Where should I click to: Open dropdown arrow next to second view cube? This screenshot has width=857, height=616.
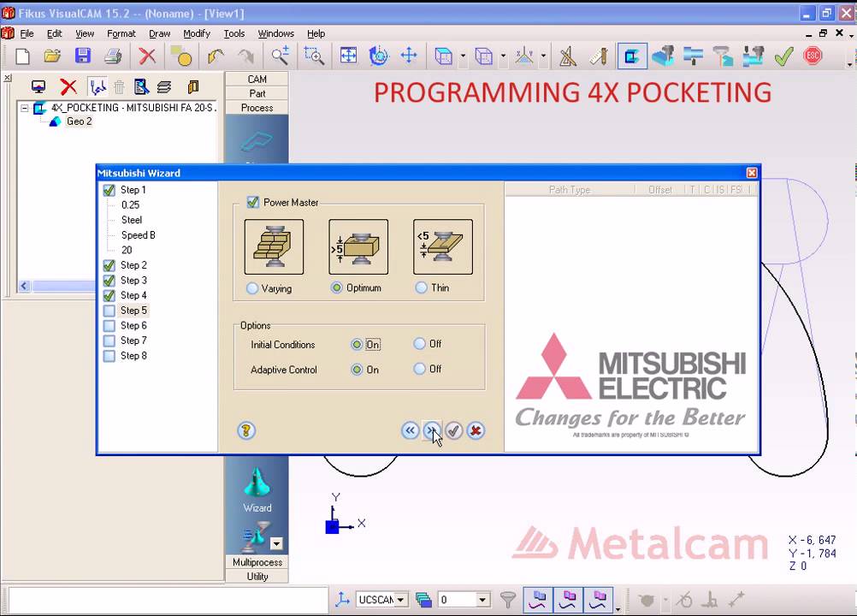coord(504,56)
